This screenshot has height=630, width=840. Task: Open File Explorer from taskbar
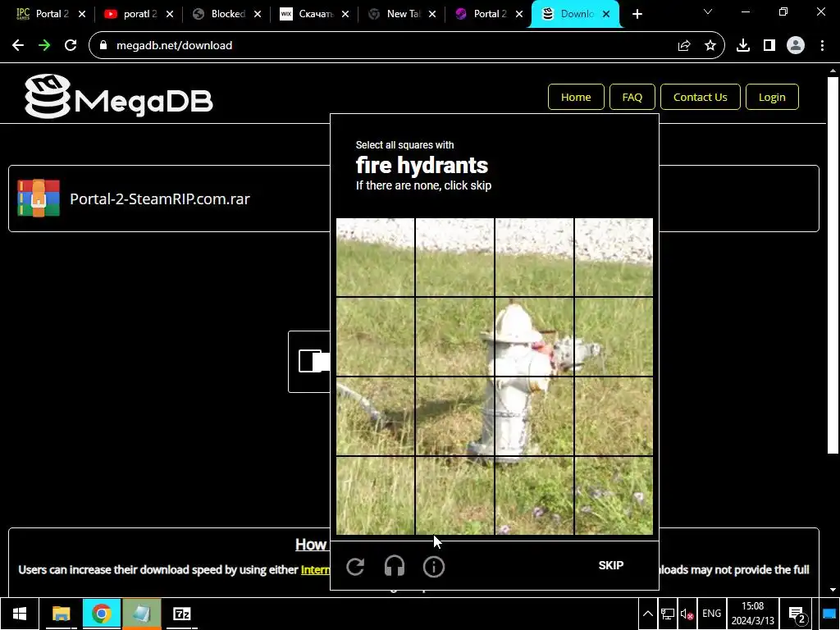(61, 614)
